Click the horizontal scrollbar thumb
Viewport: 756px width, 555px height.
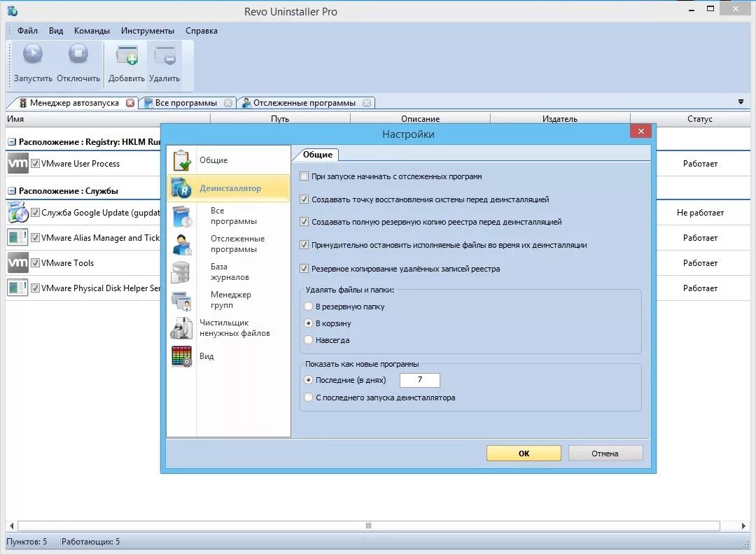[x=368, y=526]
